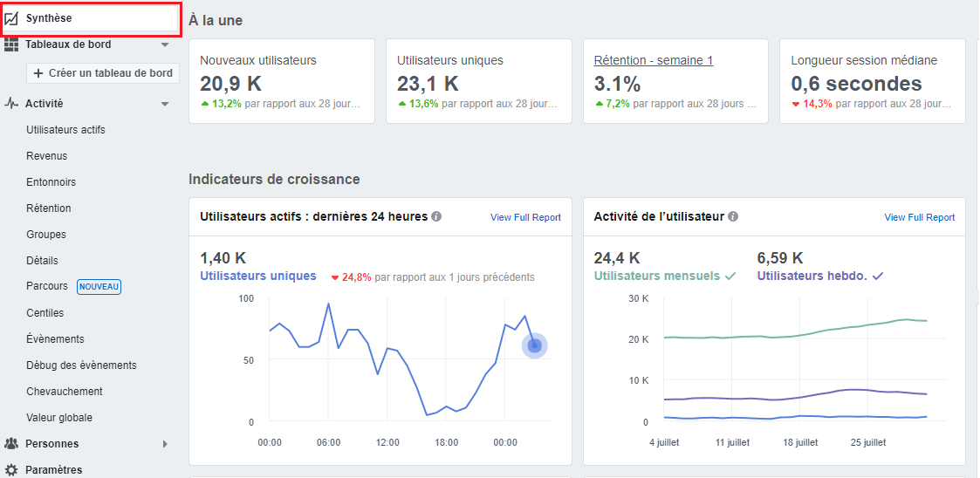The height and width of the screenshot is (478, 980).
Task: Click the À la une heading
Action: [x=216, y=21]
